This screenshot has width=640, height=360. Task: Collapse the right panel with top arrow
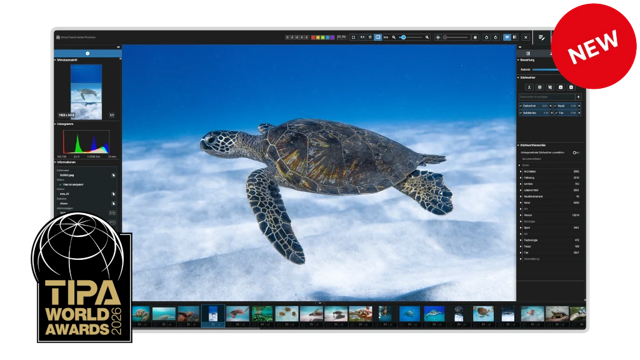(520, 47)
